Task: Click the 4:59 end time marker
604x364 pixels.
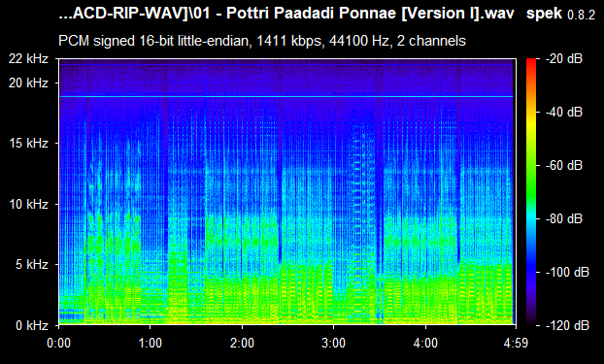Action: click(517, 343)
